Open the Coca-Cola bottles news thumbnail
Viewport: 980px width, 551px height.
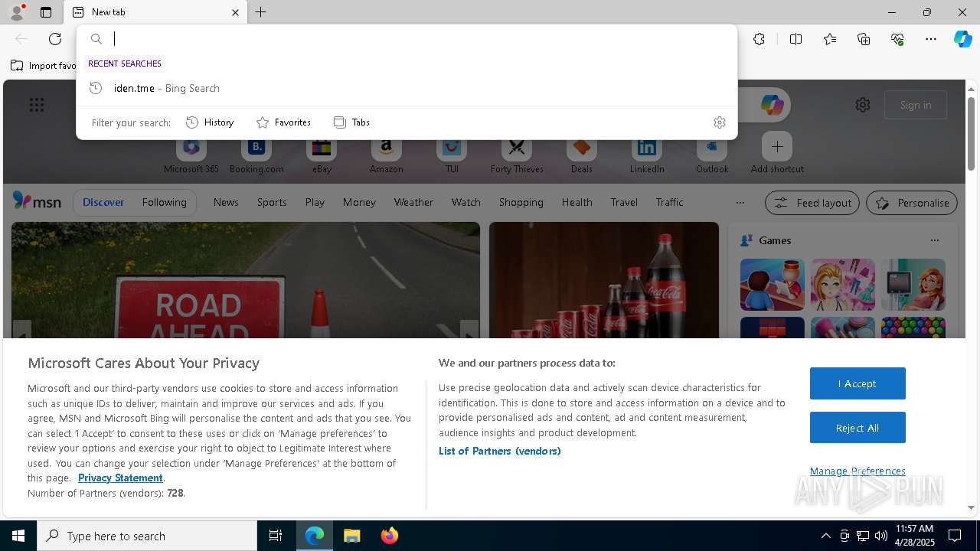click(x=604, y=280)
